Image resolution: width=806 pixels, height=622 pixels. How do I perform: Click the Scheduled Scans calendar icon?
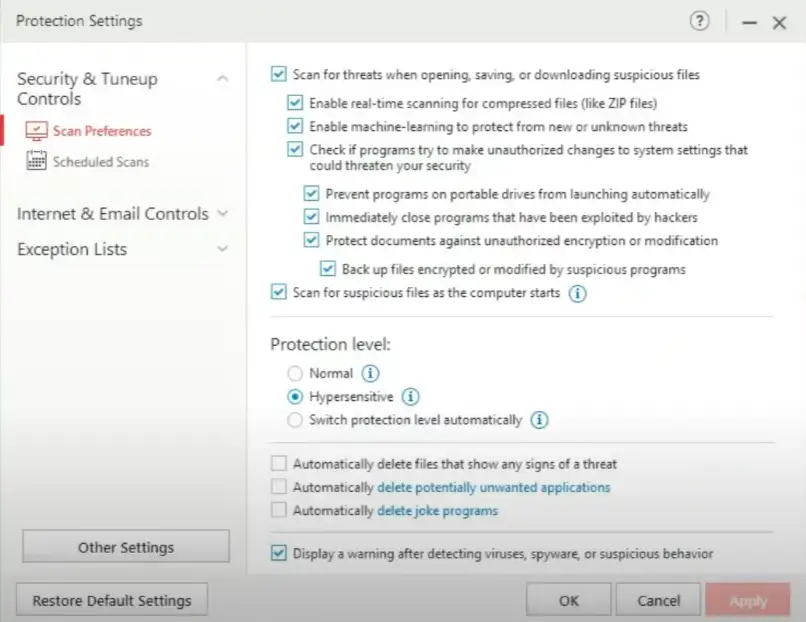[37, 161]
